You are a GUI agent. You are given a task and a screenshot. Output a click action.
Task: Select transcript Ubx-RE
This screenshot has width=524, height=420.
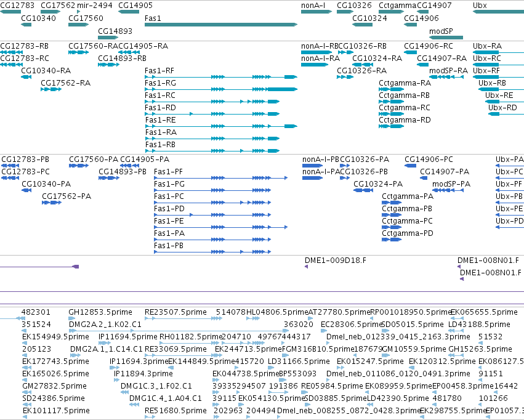click(499, 95)
